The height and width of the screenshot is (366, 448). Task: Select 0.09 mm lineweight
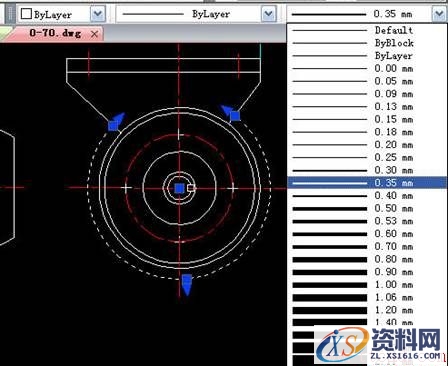pos(367,94)
